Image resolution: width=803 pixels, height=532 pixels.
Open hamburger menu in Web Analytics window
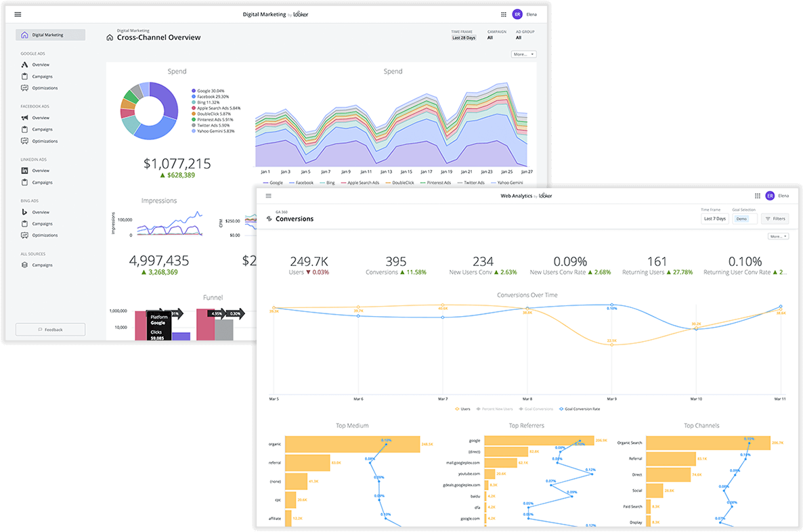pyautogui.click(x=268, y=196)
